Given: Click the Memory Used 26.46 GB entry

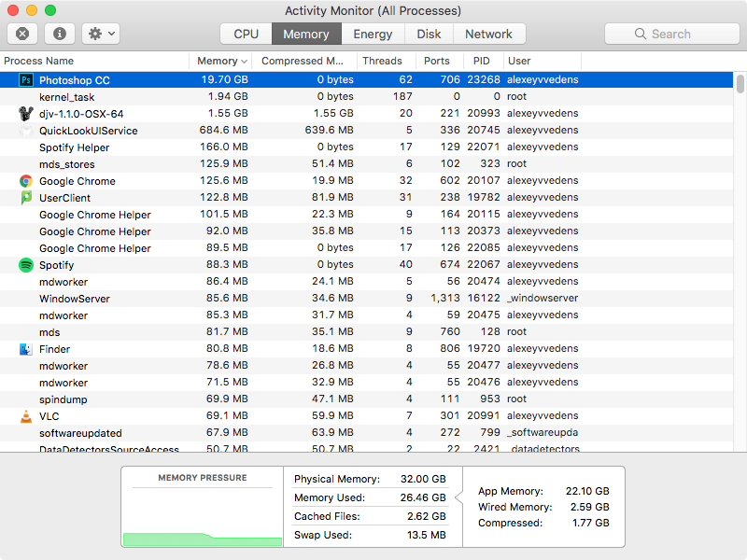Looking at the screenshot, I should click(x=370, y=497).
